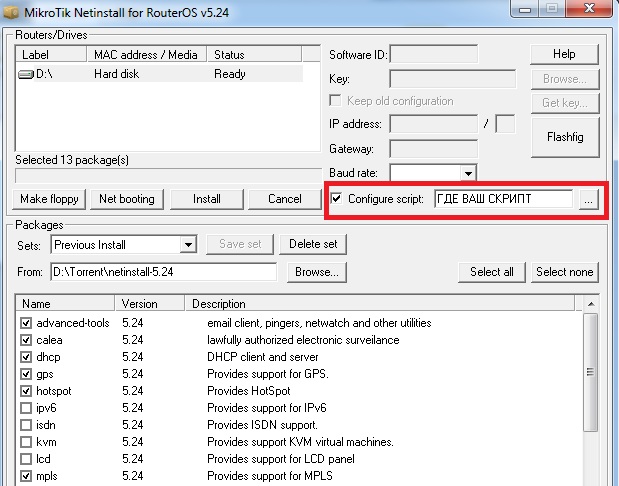
Task: Select the 'Hard disk' media cell
Action: pyautogui.click(x=116, y=74)
